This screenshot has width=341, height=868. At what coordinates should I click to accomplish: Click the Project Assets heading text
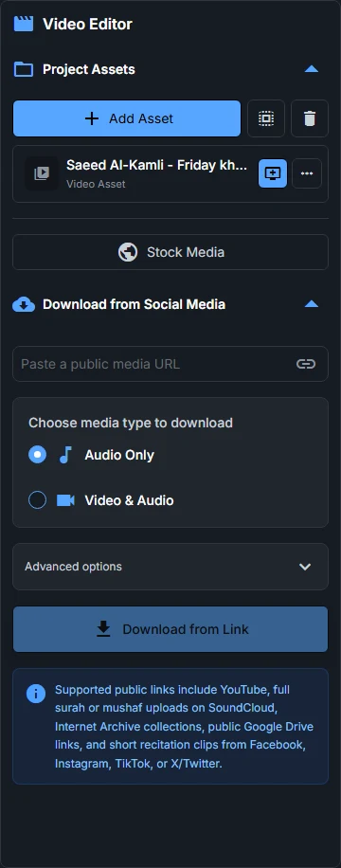click(x=89, y=69)
